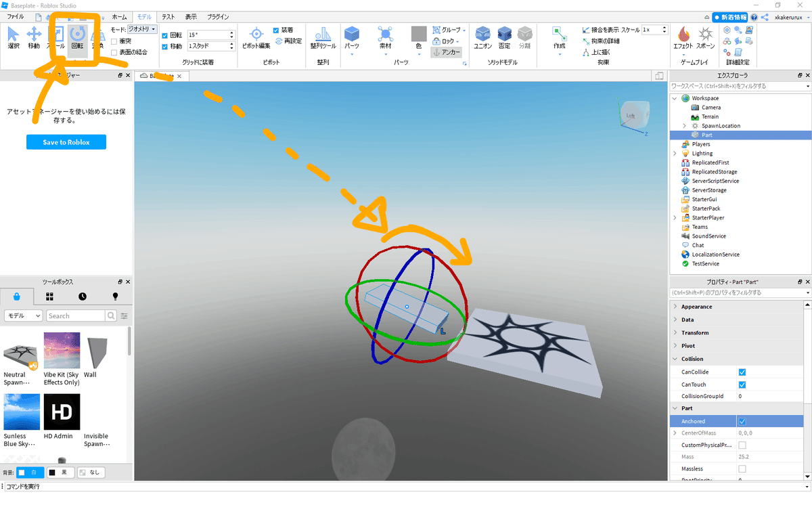
Task: Click the share icon beside username
Action: [765, 17]
